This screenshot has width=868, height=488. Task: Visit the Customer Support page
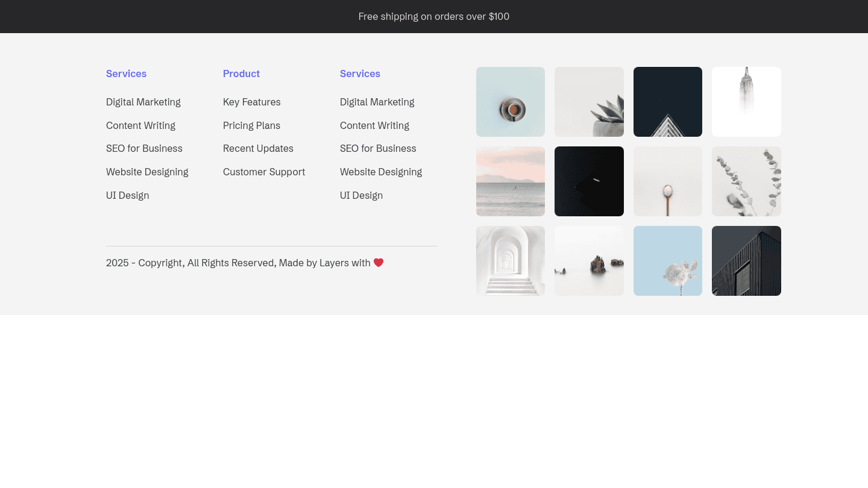click(264, 172)
